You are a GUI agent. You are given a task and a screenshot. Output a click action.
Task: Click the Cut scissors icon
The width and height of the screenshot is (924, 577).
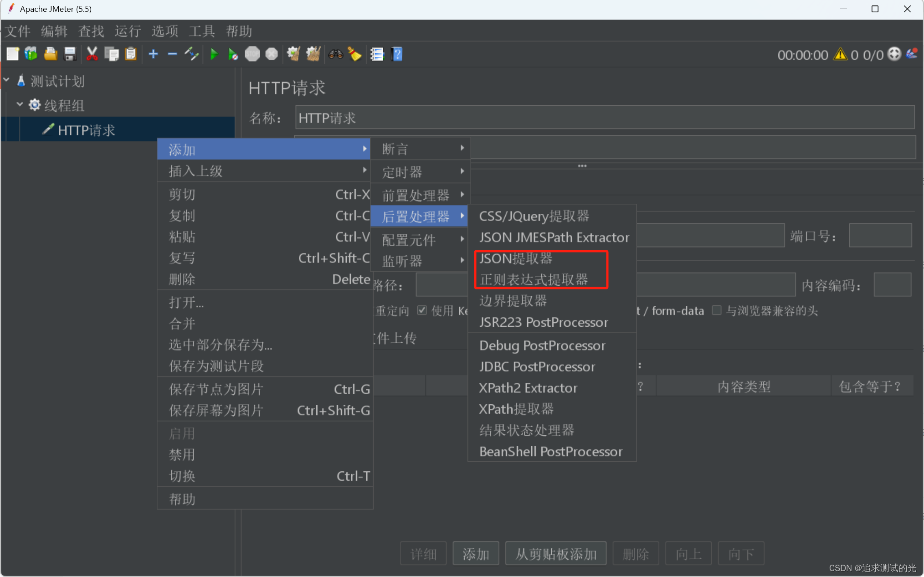tap(92, 54)
